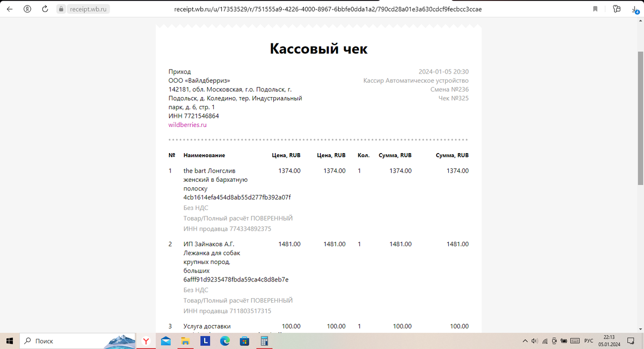Viewport: 644px width, 349px height.
Task: Open the tabs and collections icon
Action: [x=617, y=9]
